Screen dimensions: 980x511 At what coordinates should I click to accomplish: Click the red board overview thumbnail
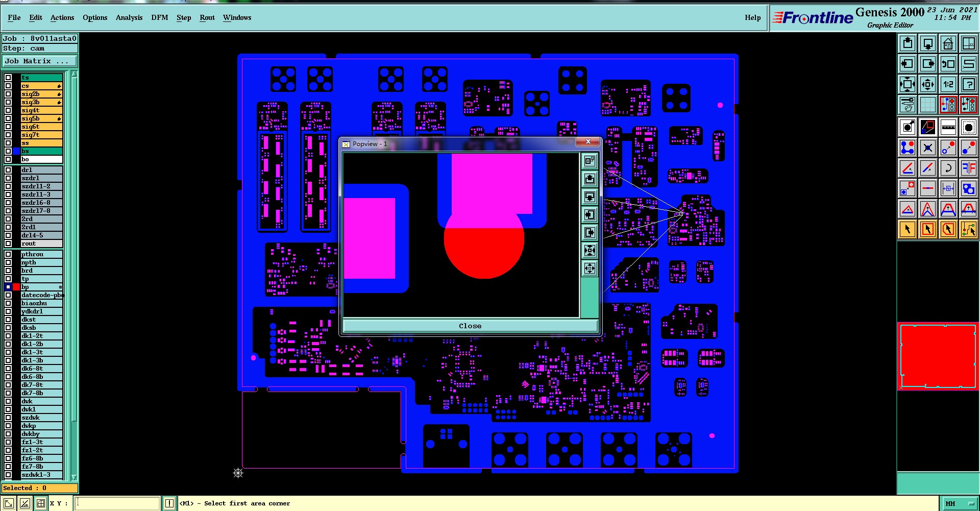coord(938,356)
